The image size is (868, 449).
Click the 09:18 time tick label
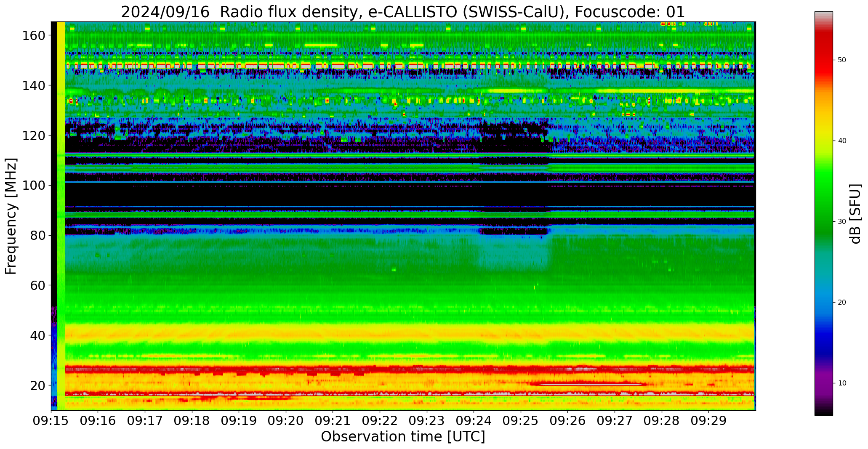pyautogui.click(x=192, y=420)
